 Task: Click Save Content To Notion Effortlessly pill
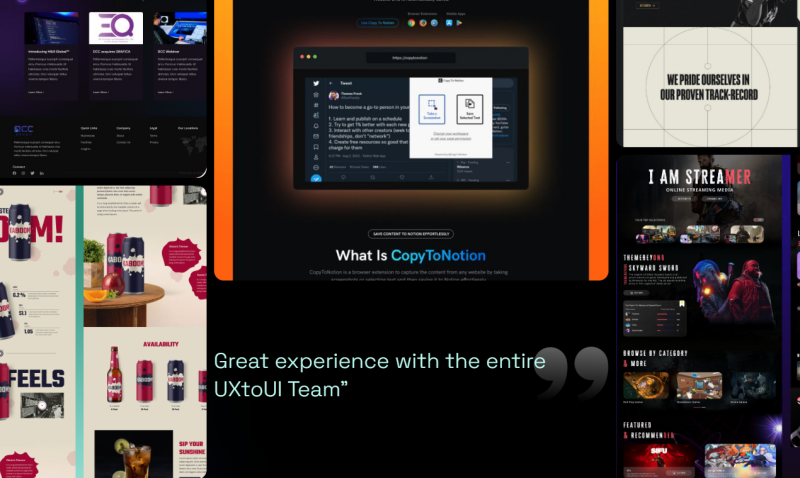point(411,234)
